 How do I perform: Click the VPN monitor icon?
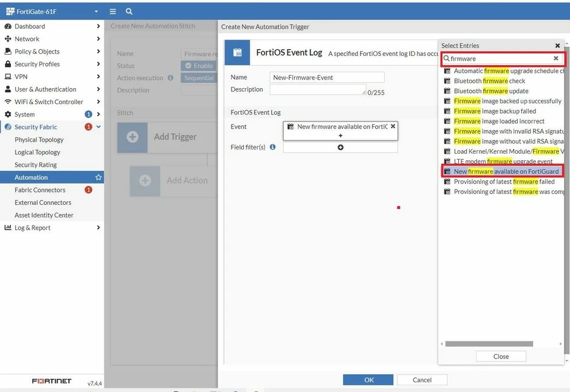click(x=8, y=77)
